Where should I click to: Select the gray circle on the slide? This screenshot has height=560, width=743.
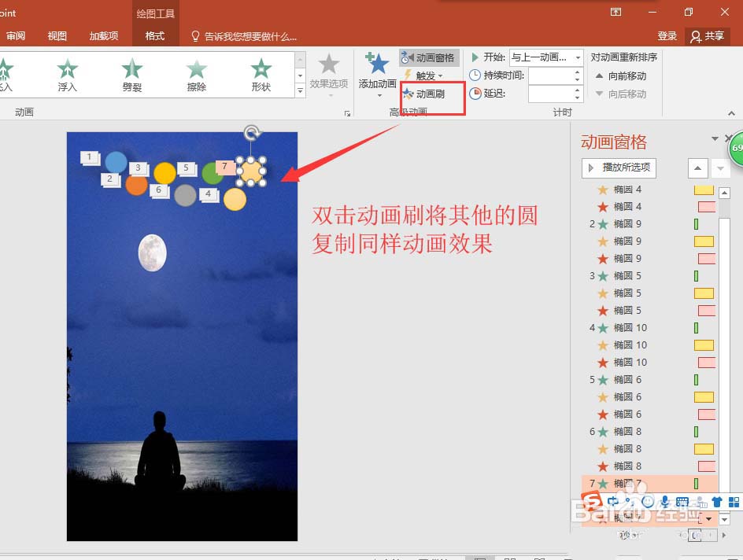(x=185, y=195)
